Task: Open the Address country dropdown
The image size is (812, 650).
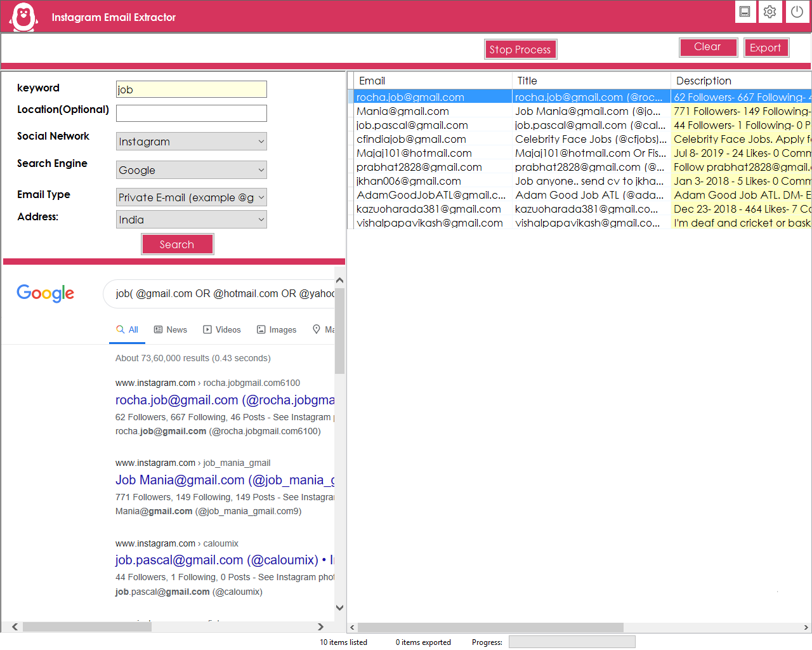Action: click(x=191, y=220)
